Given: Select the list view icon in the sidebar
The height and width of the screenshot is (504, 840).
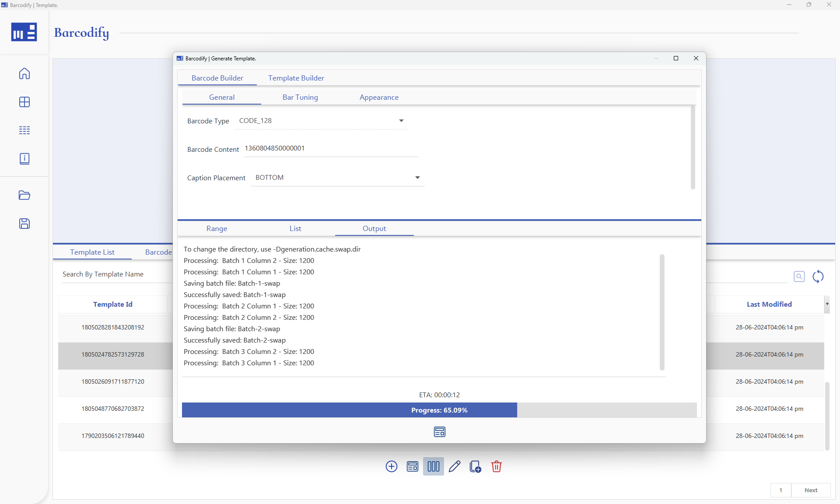Looking at the screenshot, I should [24, 130].
